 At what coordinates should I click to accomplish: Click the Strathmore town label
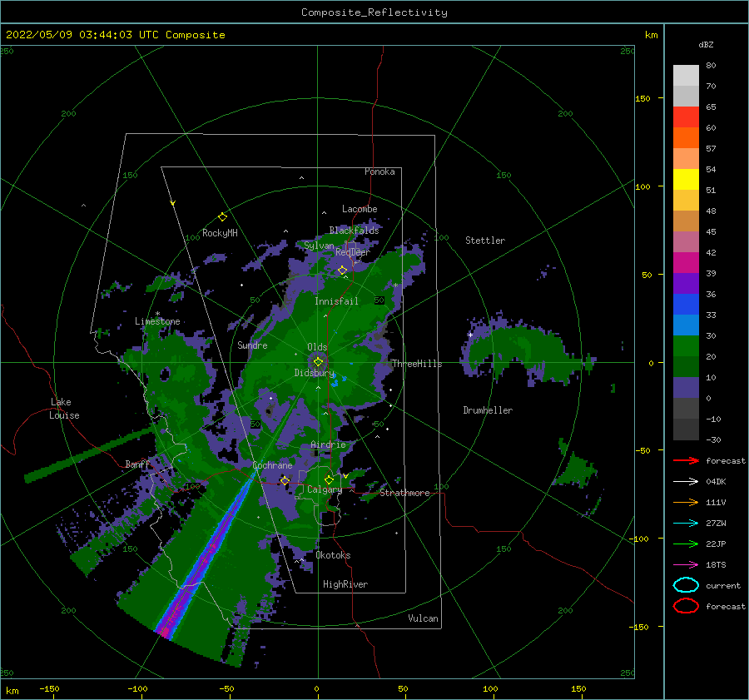(404, 493)
